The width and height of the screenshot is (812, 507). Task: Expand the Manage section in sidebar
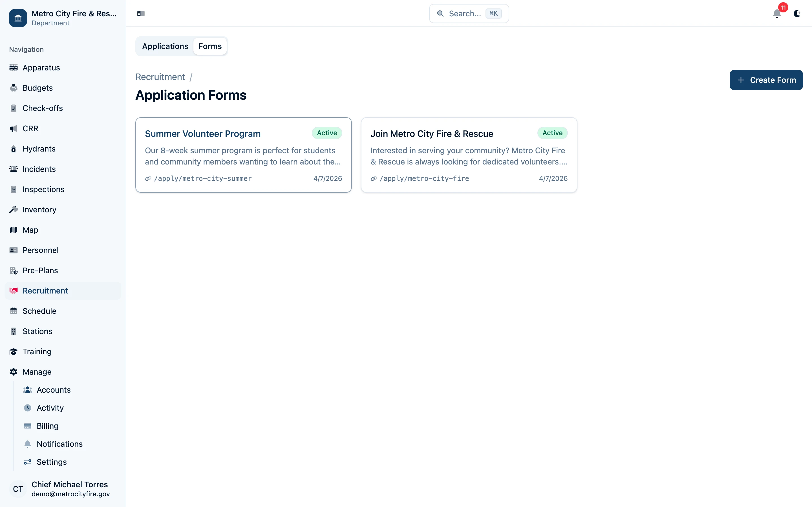coord(37,372)
